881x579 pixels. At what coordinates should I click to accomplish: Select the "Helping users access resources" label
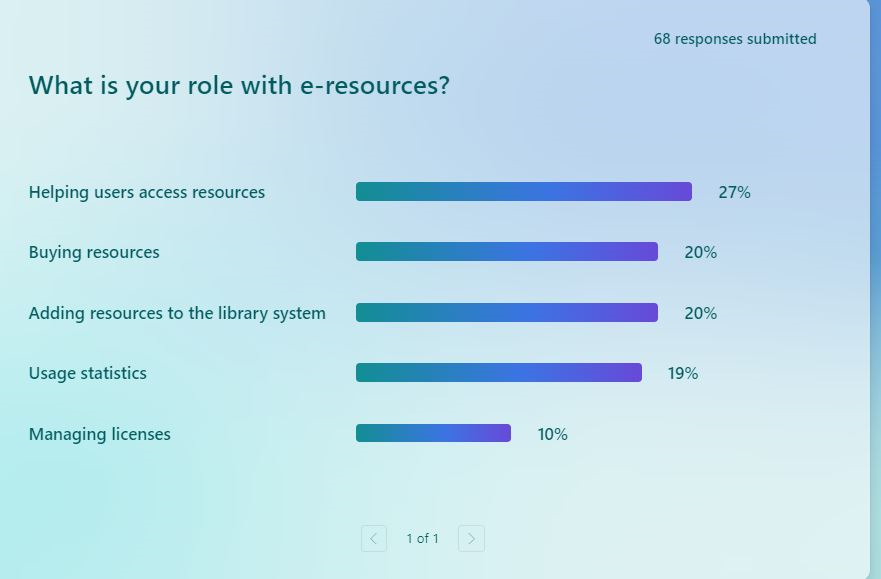[147, 192]
